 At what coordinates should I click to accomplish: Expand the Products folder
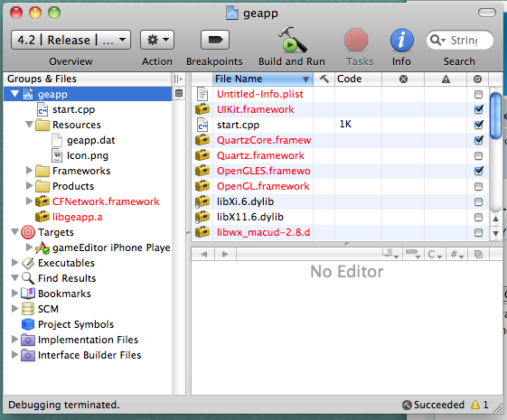click(x=30, y=186)
